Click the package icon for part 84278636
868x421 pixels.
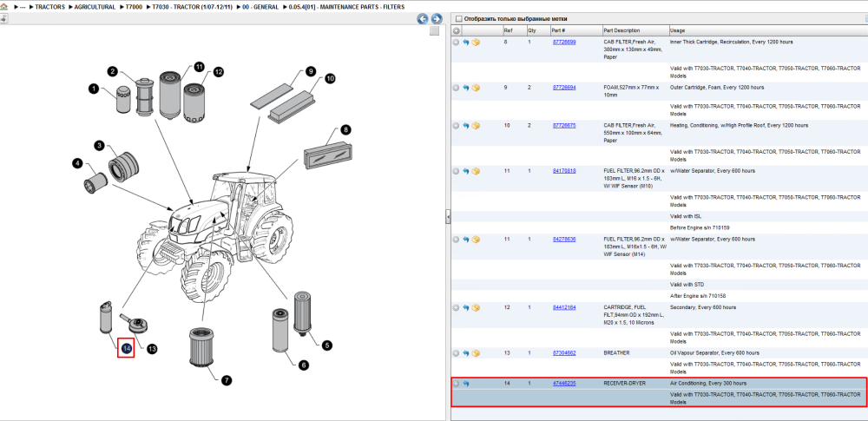[476, 240]
